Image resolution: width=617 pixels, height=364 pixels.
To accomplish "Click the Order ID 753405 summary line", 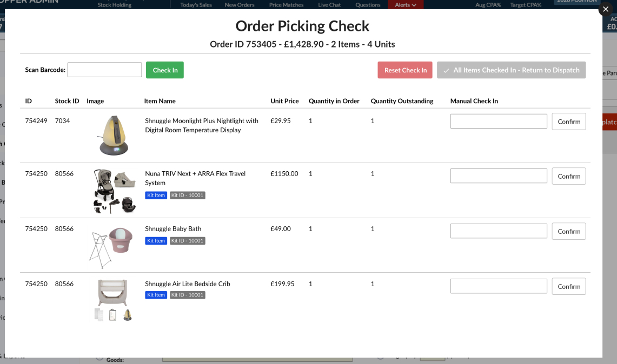I will (302, 44).
